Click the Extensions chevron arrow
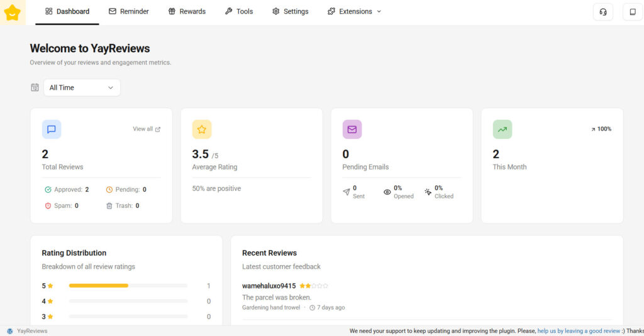The image size is (644, 336). [x=379, y=11]
